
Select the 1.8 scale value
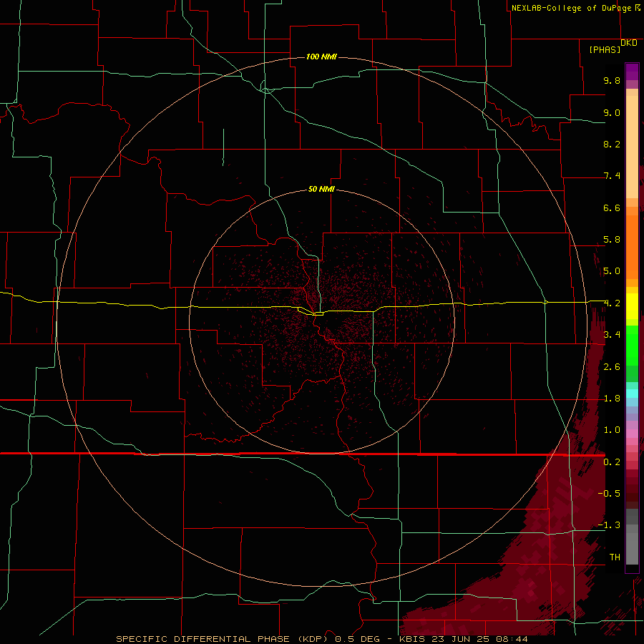coord(612,399)
